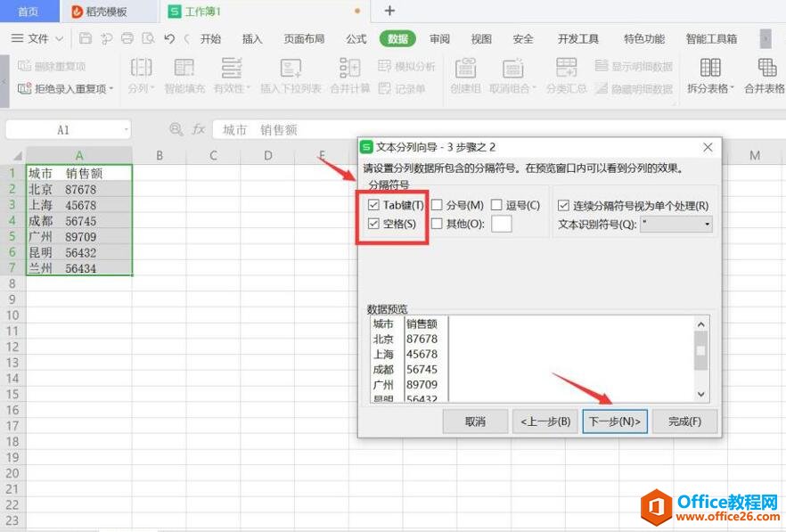Click the 分列 (Text to Columns) icon
The image size is (786, 532).
click(141, 67)
